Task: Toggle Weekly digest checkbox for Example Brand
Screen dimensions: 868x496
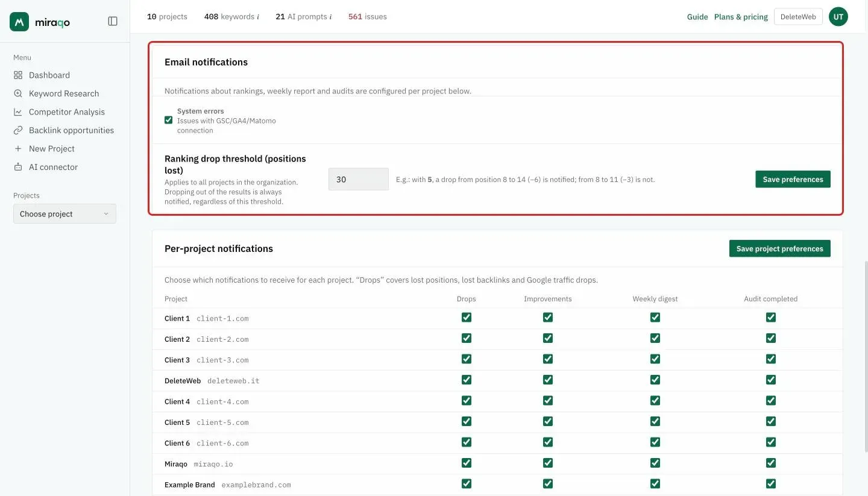Action: (x=655, y=484)
